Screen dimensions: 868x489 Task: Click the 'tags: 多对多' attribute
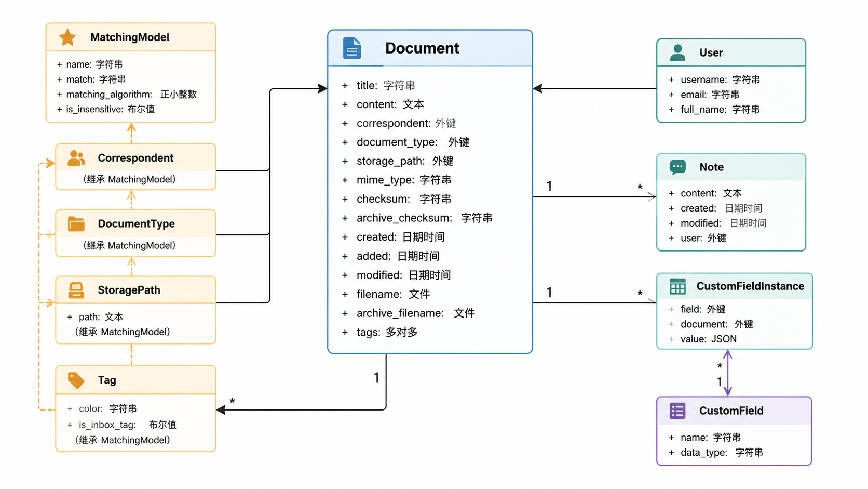[379, 332]
